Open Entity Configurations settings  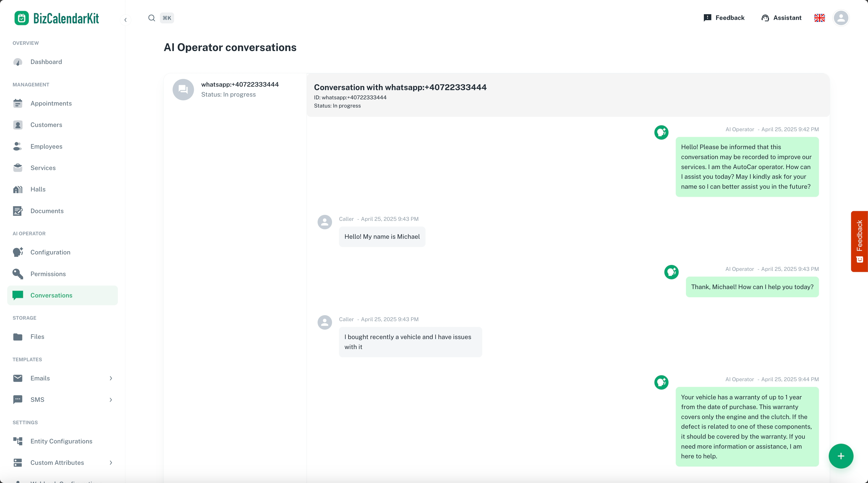tap(61, 441)
